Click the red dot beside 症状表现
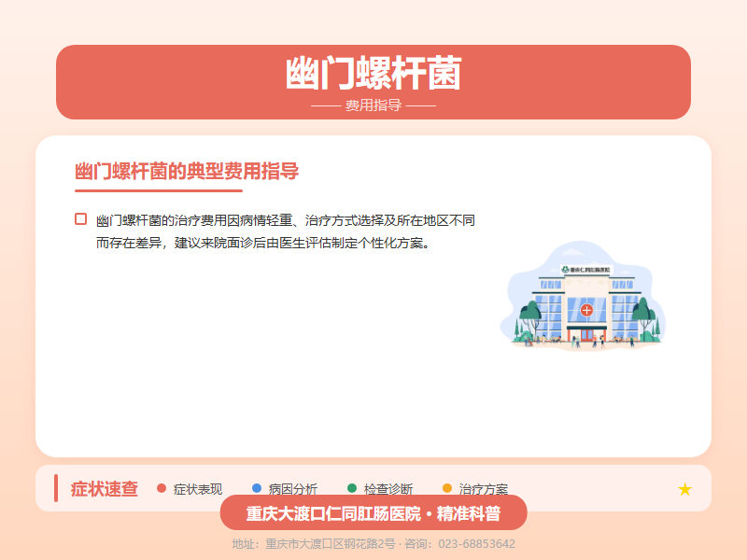 click(x=162, y=488)
